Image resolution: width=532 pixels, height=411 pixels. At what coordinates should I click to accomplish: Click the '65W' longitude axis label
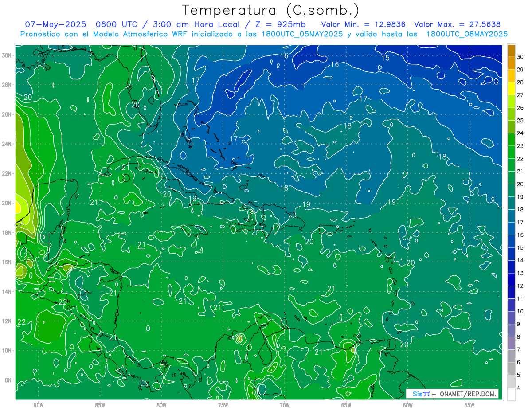[346, 405]
